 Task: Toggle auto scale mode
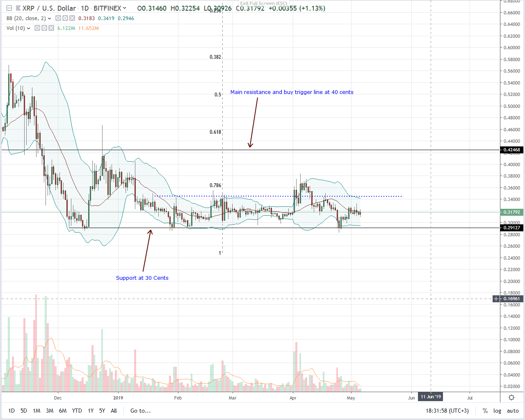(x=513, y=411)
